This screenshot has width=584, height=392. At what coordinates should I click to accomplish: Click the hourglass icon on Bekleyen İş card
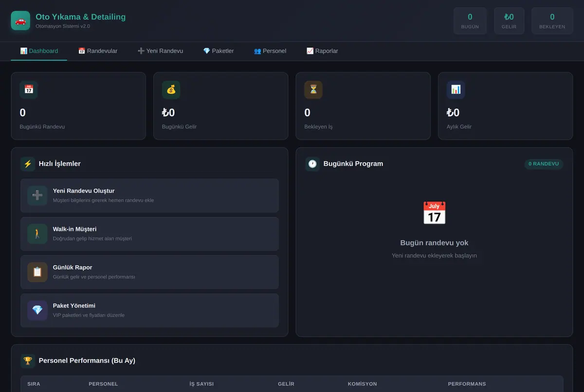pyautogui.click(x=313, y=89)
